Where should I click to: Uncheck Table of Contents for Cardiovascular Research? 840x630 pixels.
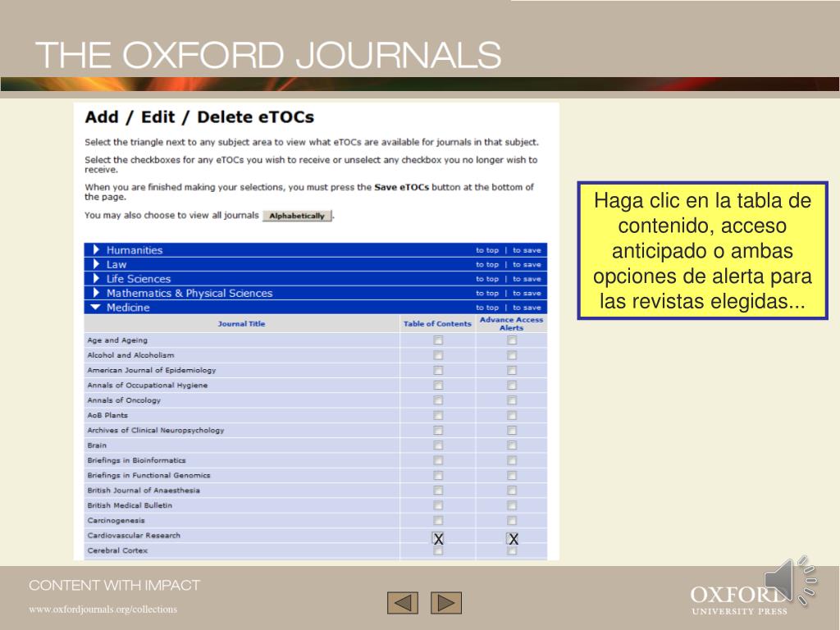(438, 538)
